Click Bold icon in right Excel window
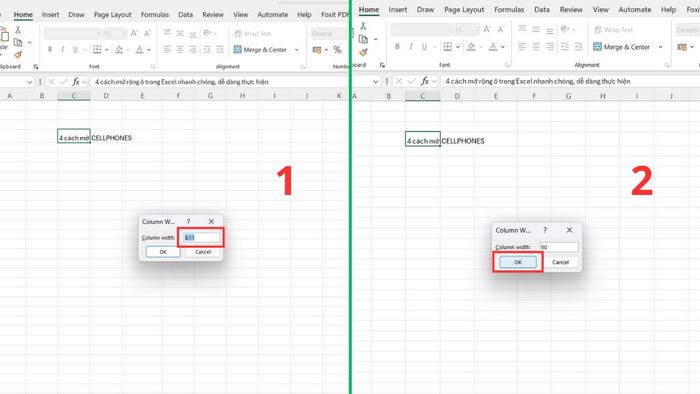The width and height of the screenshot is (700, 394). pyautogui.click(x=397, y=46)
